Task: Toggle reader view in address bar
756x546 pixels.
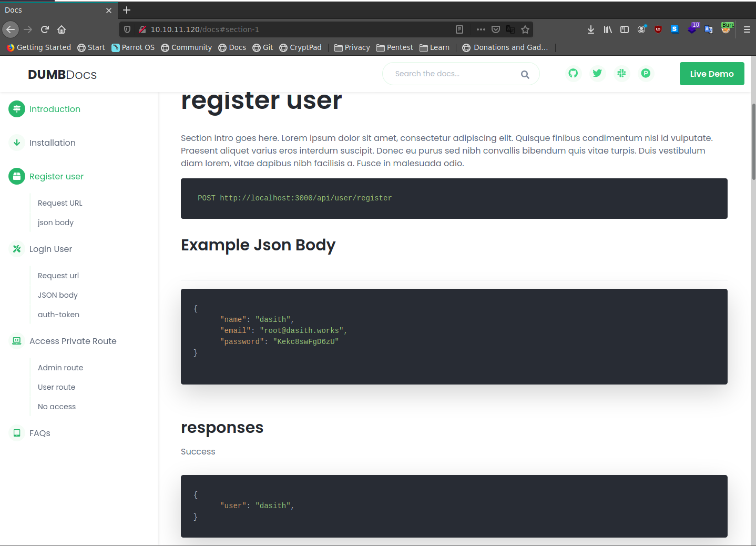Action: coord(459,29)
